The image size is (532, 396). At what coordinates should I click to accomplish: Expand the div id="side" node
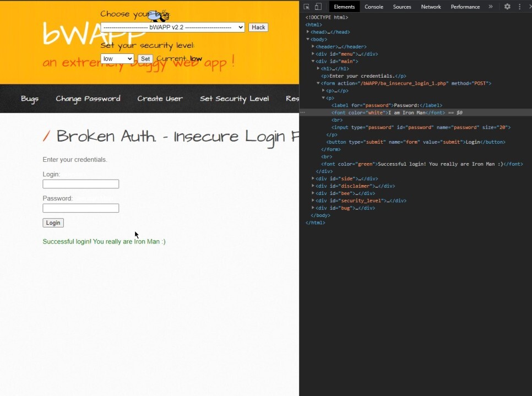(313, 178)
